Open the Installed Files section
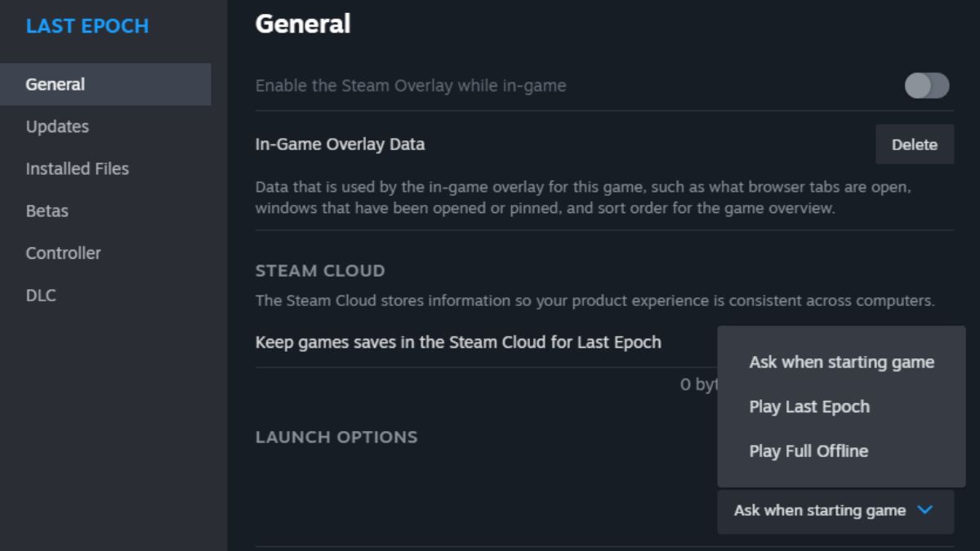 (78, 169)
